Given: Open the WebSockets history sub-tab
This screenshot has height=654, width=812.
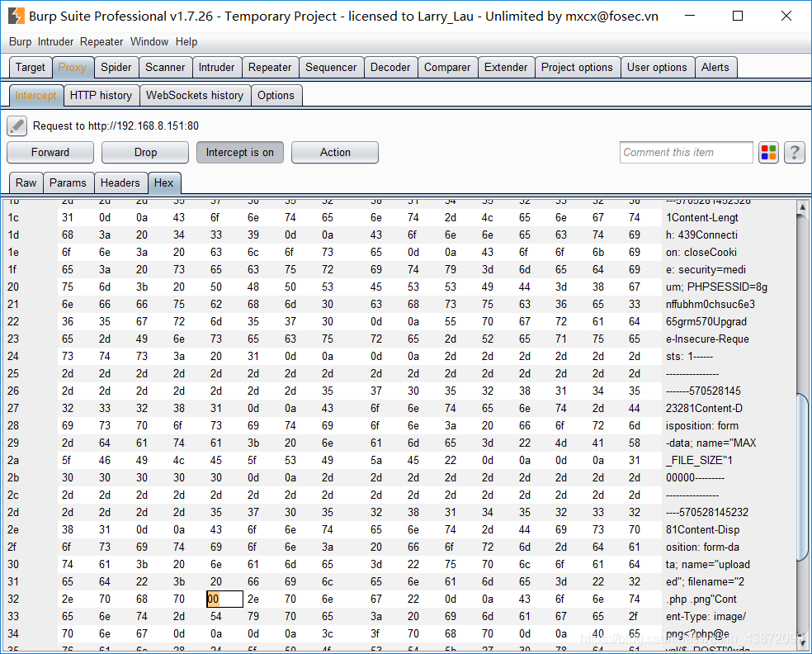Looking at the screenshot, I should (195, 95).
